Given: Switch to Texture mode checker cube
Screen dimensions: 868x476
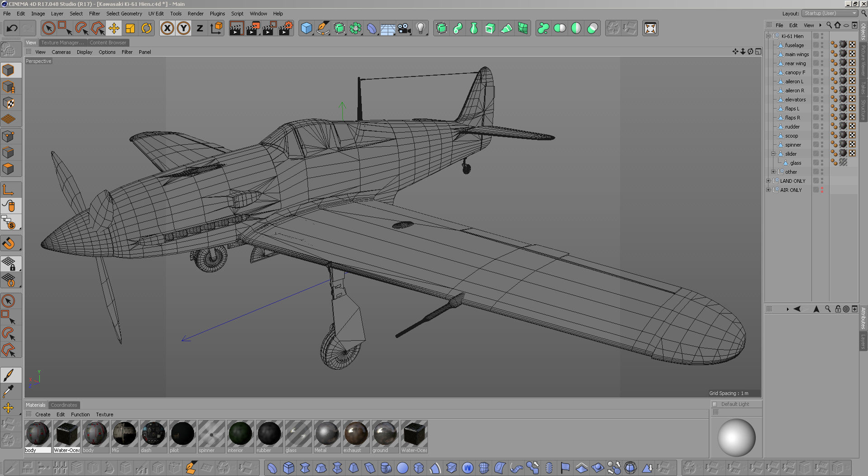Looking at the screenshot, I should 9,103.
